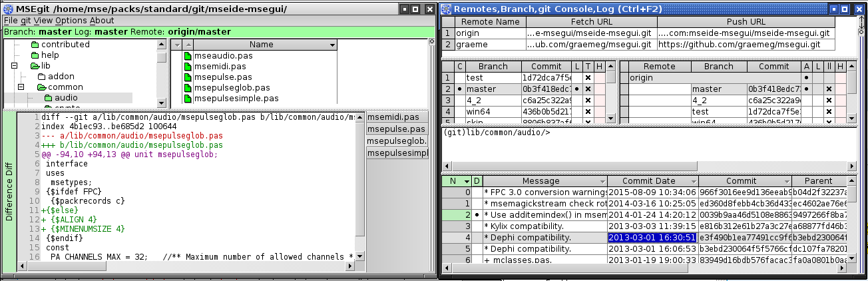
Task: Open the git menu
Action: click(26, 21)
